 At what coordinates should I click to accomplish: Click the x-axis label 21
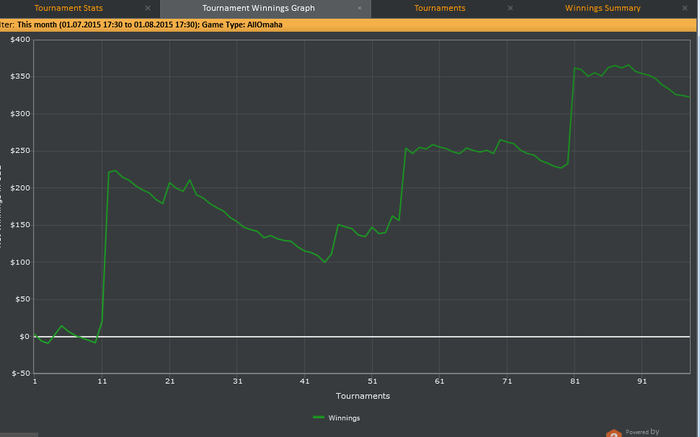tap(170, 381)
